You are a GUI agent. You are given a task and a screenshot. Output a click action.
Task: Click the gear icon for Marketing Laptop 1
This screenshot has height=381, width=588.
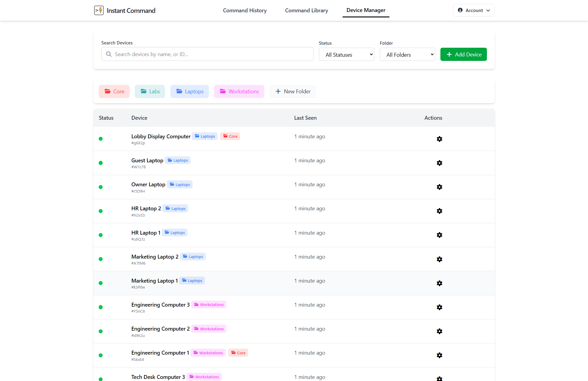pos(439,283)
